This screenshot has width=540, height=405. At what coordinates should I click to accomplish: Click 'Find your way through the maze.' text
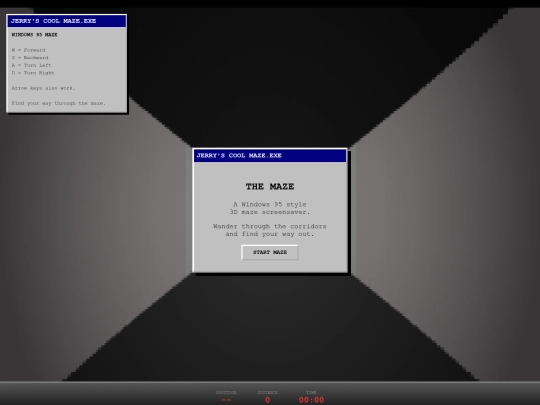59,103
